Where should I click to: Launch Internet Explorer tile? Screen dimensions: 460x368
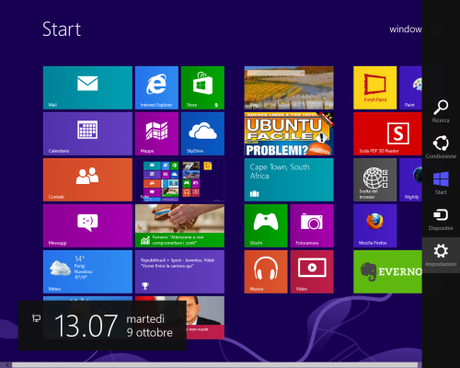(x=157, y=88)
